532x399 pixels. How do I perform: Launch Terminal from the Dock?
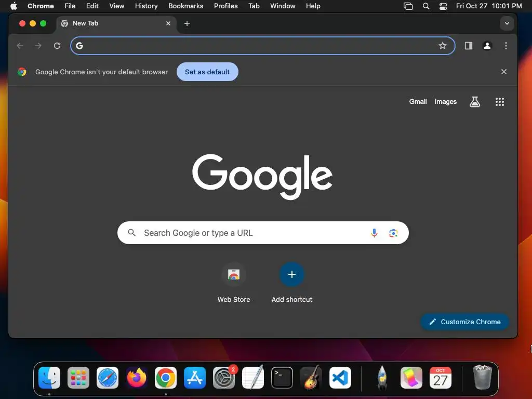click(282, 378)
